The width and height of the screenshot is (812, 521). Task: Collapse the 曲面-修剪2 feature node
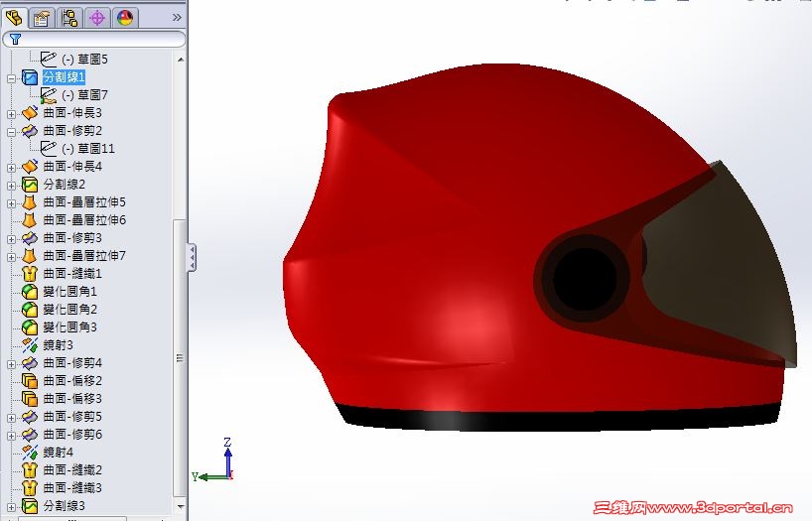click(x=11, y=132)
